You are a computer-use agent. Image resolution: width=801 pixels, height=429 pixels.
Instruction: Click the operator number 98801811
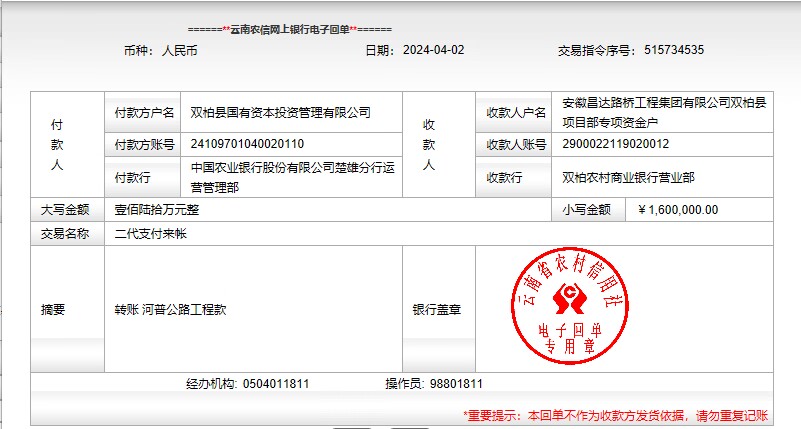point(455,384)
